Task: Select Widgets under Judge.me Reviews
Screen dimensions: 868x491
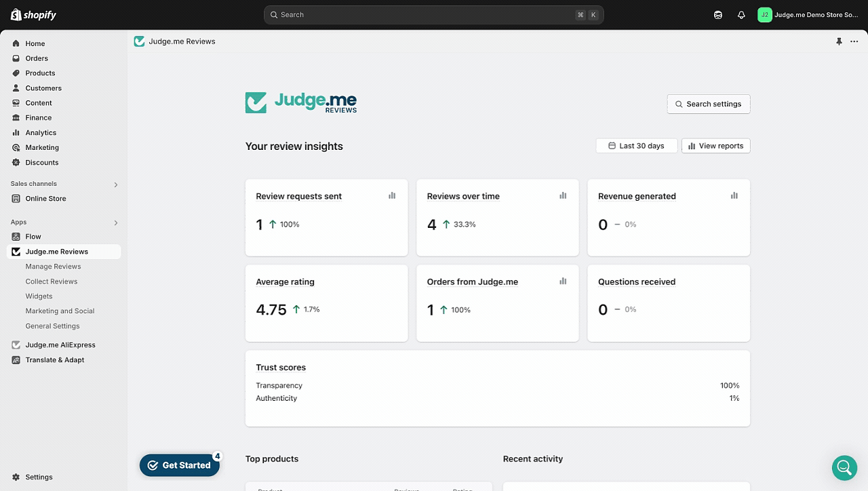Action: click(39, 296)
